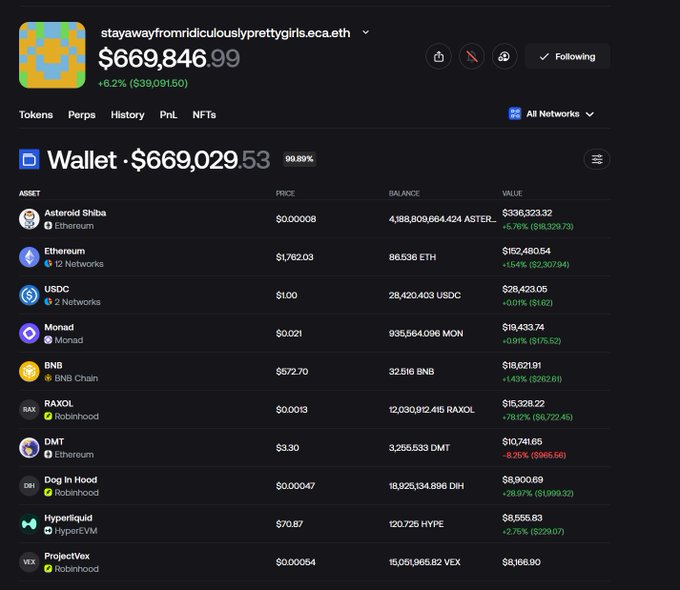This screenshot has width=680, height=590.
Task: Click the stayawayfromridiculouslyprettygirls.eca.eth wallet name
Action: 226,33
